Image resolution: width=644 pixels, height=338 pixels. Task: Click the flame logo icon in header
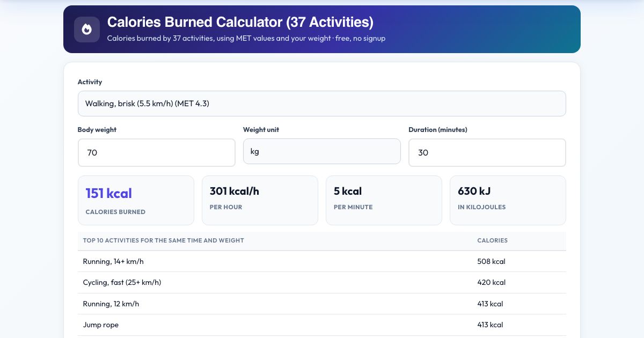(x=87, y=30)
